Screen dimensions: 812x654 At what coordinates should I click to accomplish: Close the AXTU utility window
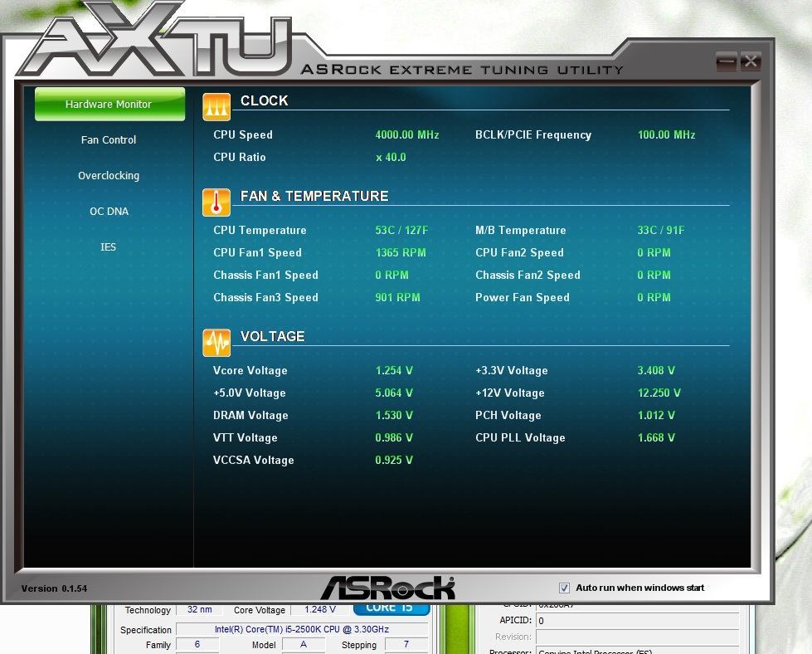pyautogui.click(x=751, y=61)
